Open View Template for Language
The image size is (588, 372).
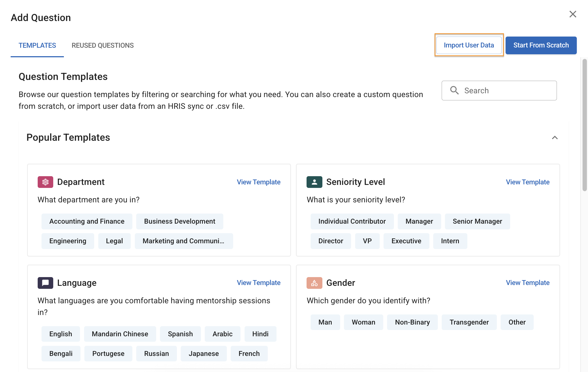pos(259,283)
